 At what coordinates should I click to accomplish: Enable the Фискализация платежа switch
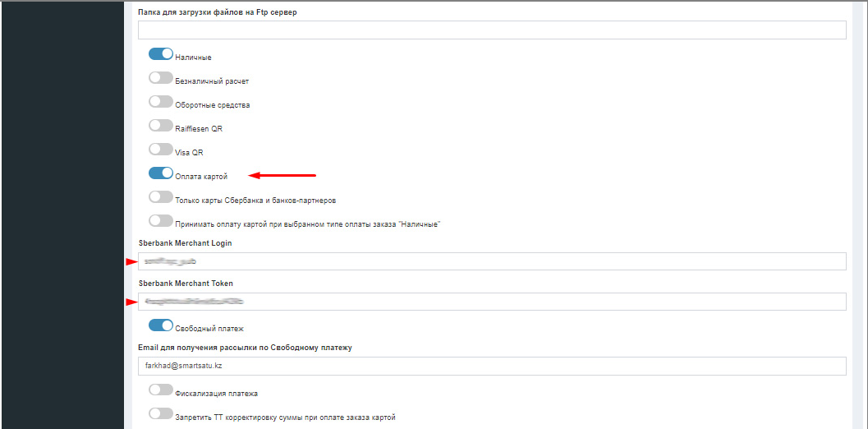tap(161, 390)
